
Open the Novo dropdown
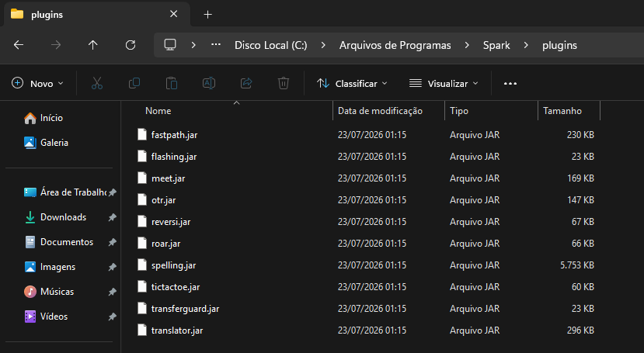37,84
